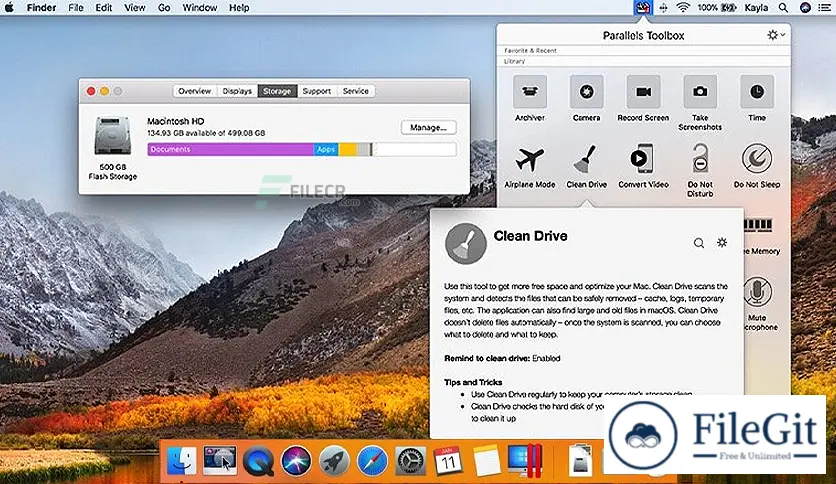Click the Clean Drive title text
Viewport: 836px width, 484px height.
530,236
